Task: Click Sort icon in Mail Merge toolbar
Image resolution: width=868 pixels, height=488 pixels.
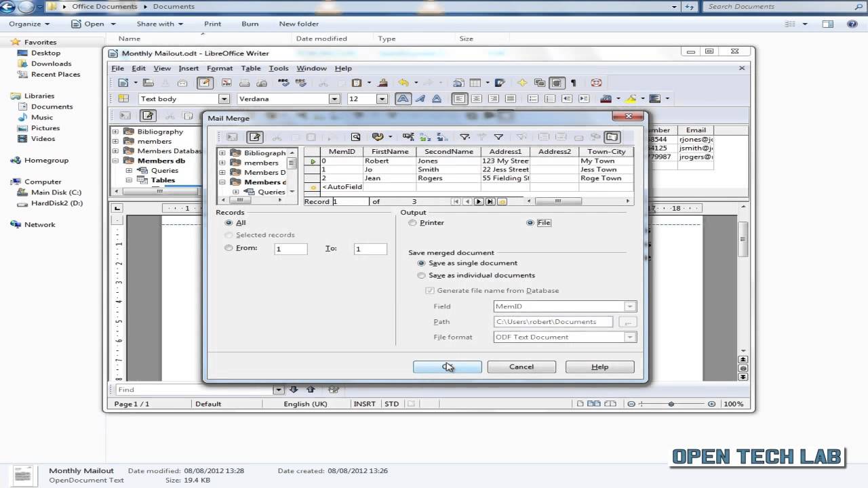Action: (408, 137)
